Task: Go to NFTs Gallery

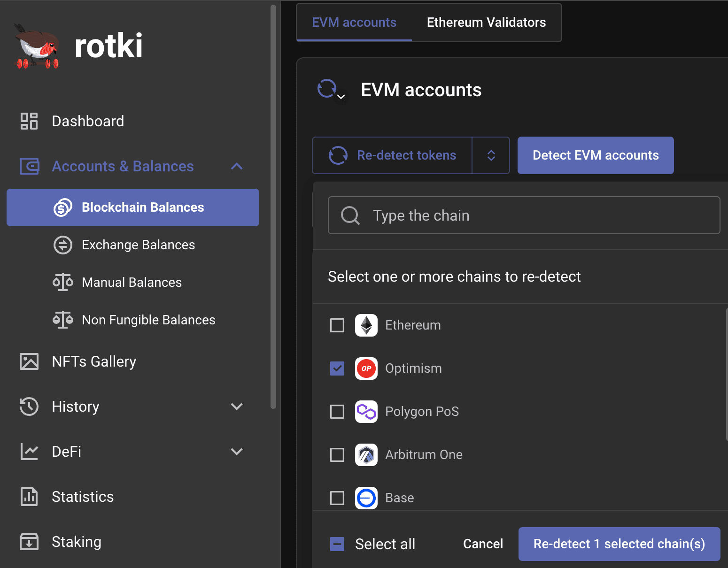Action: coord(133,361)
